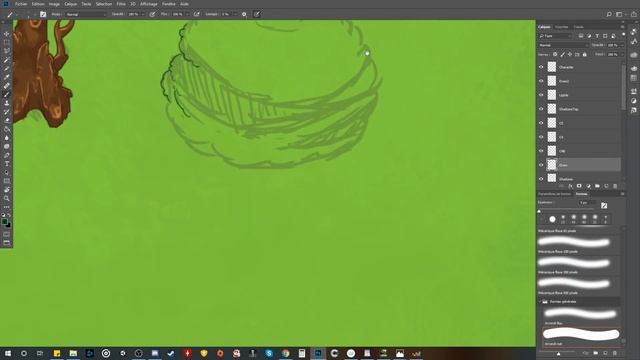Lock all layer attributes padlock
The height and width of the screenshot is (360, 640).
click(x=584, y=54)
